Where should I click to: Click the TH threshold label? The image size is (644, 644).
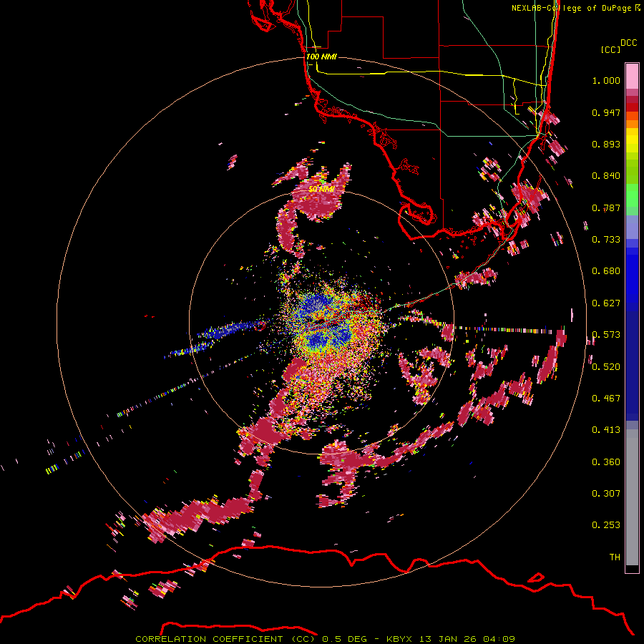[615, 557]
